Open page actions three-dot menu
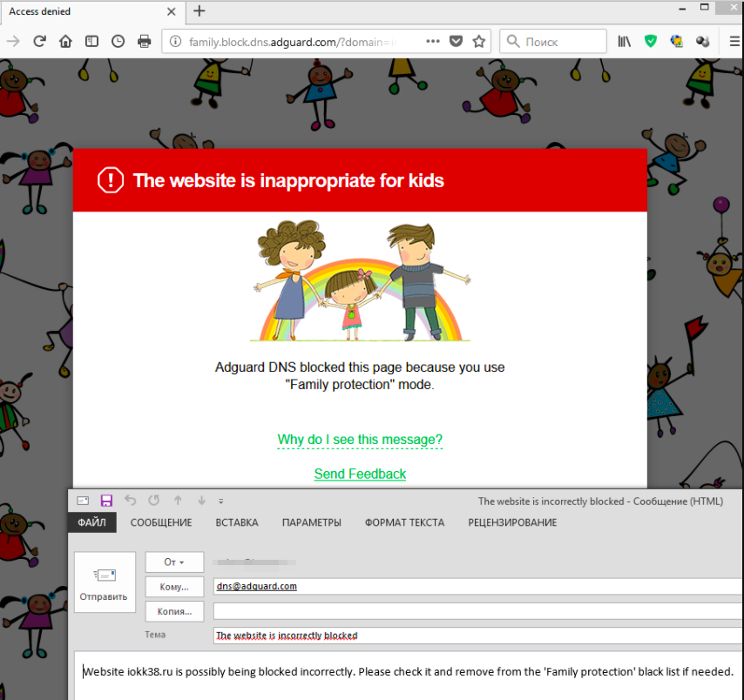This screenshot has height=700, width=744. click(x=433, y=41)
